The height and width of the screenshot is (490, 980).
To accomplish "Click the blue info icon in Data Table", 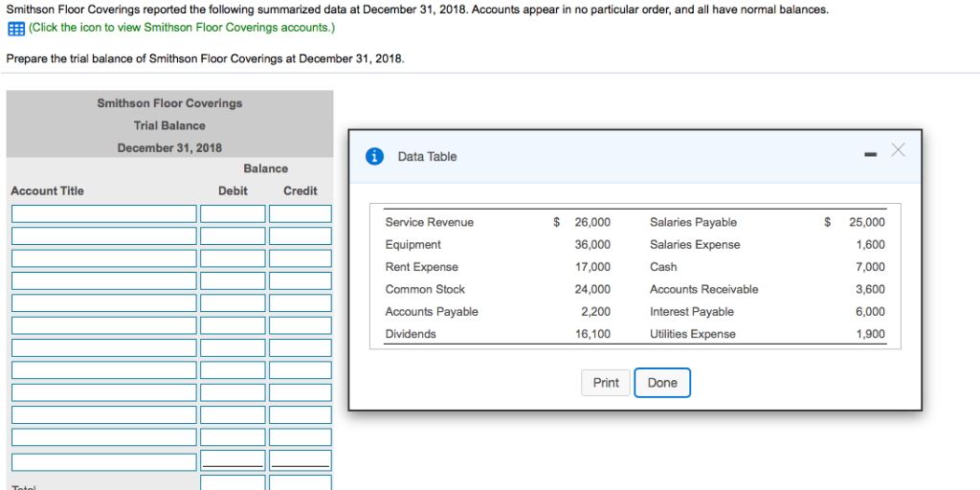I will (x=374, y=157).
